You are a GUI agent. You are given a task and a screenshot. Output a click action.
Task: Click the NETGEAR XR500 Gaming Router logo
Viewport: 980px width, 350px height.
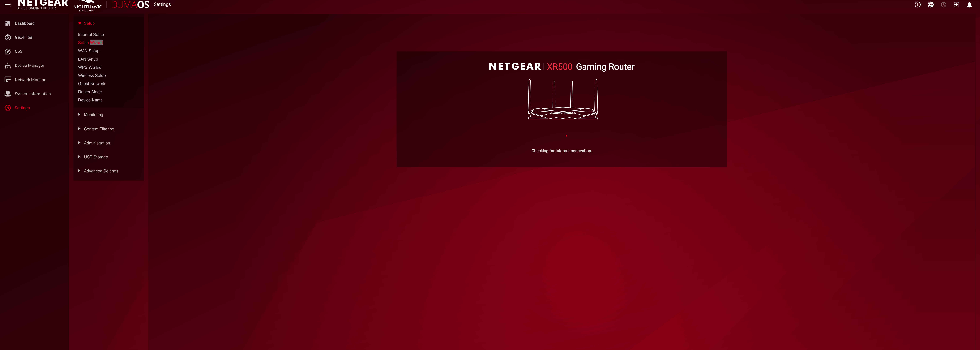[x=43, y=5]
